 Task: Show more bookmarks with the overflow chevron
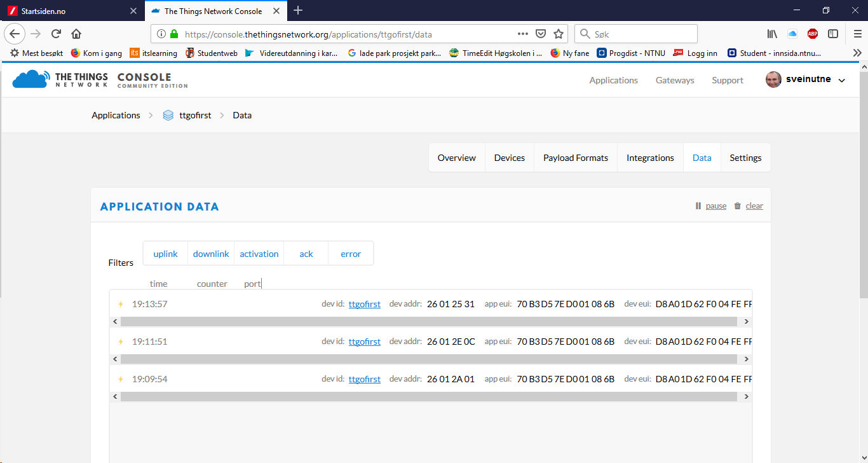[x=857, y=53]
